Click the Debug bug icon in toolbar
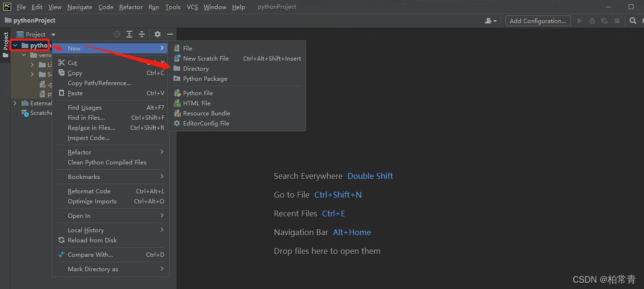 coord(592,21)
